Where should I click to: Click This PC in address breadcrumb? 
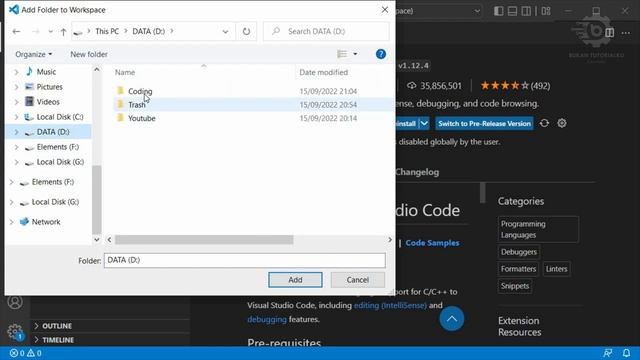click(107, 31)
